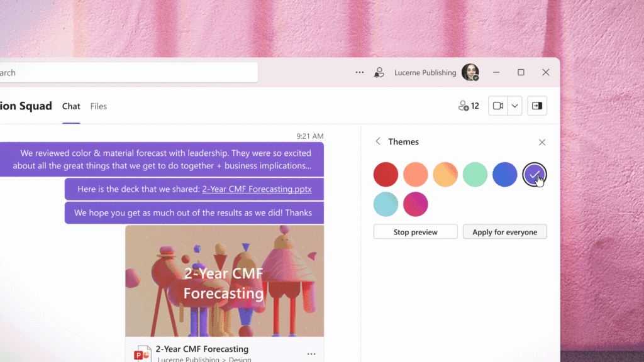The height and width of the screenshot is (362, 644).
Task: Switch to the Chat tab
Action: pos(71,106)
